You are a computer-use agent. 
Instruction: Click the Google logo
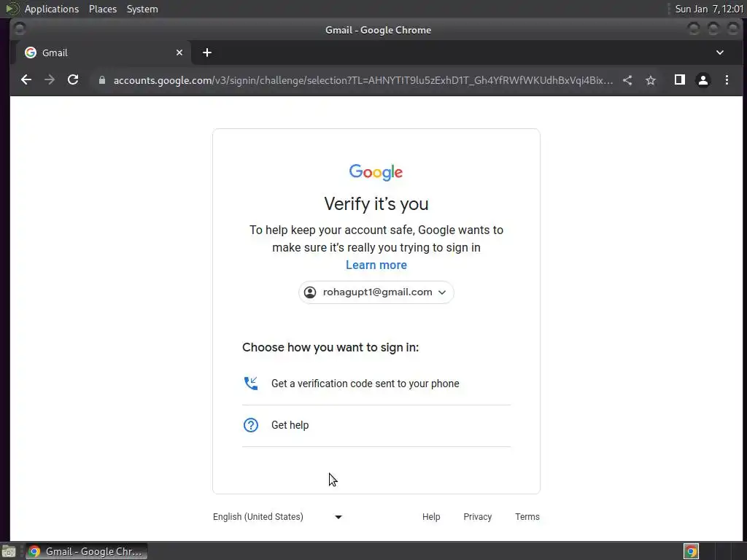[376, 172]
